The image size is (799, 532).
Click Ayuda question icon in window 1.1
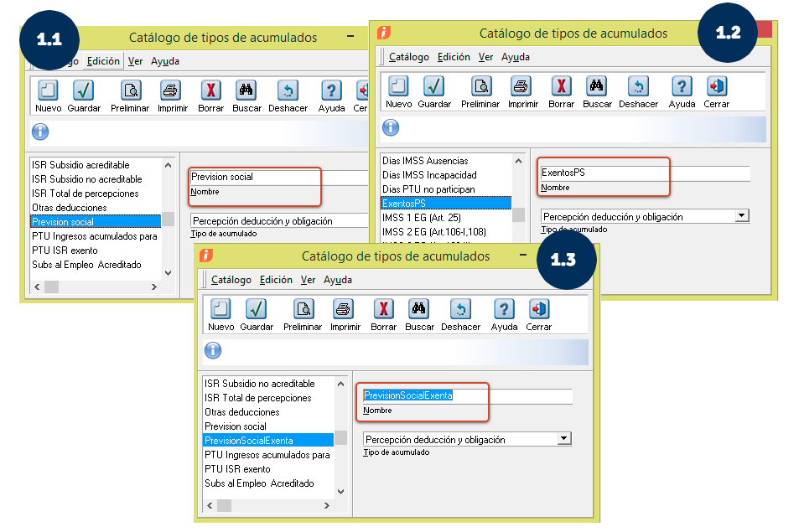point(331,90)
